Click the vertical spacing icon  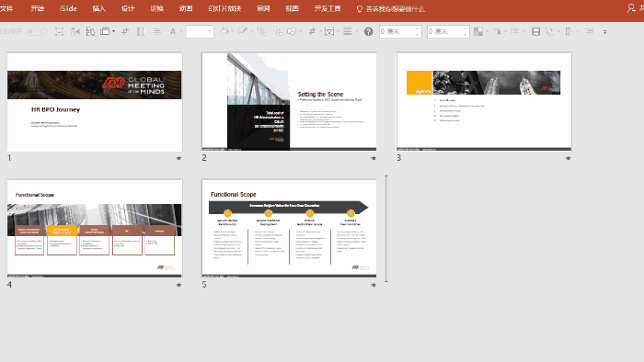point(141,31)
